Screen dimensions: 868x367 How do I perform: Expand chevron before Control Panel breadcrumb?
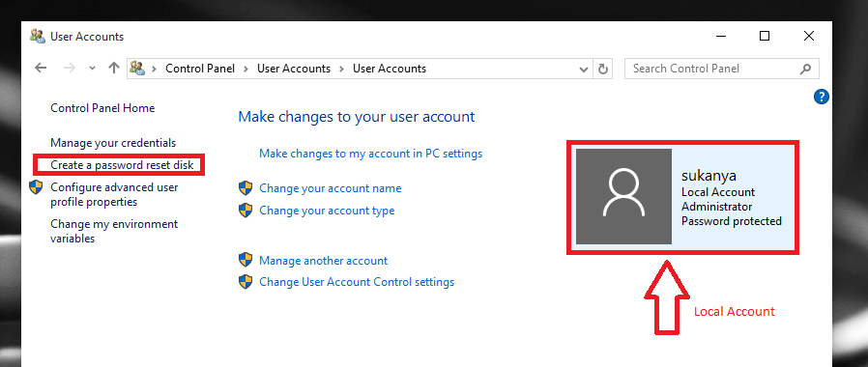[154, 69]
